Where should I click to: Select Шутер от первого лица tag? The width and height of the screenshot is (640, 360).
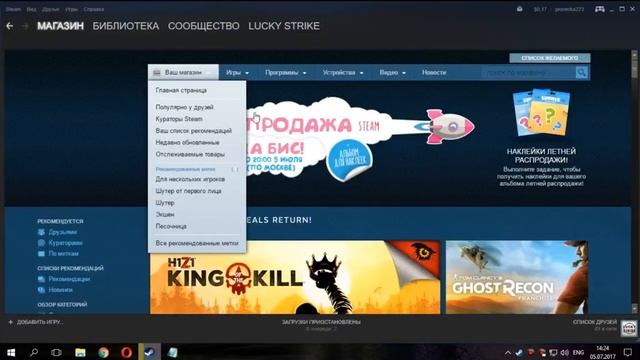point(188,191)
